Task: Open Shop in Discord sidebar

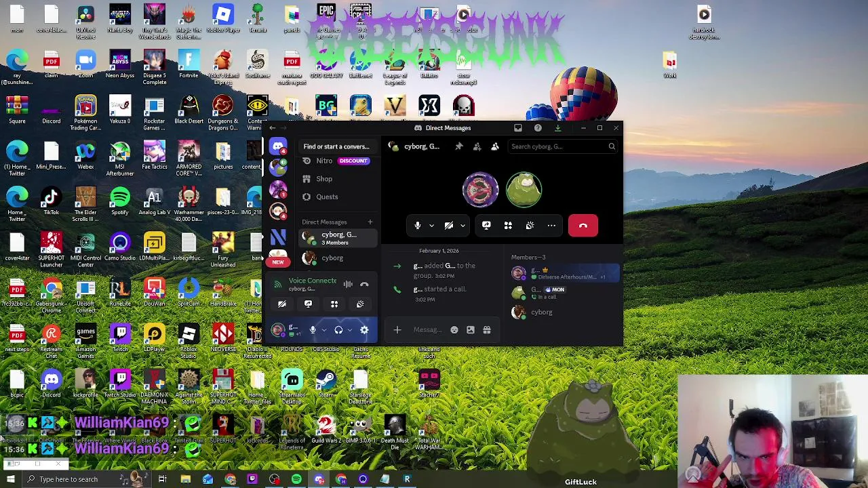Action: click(338, 179)
